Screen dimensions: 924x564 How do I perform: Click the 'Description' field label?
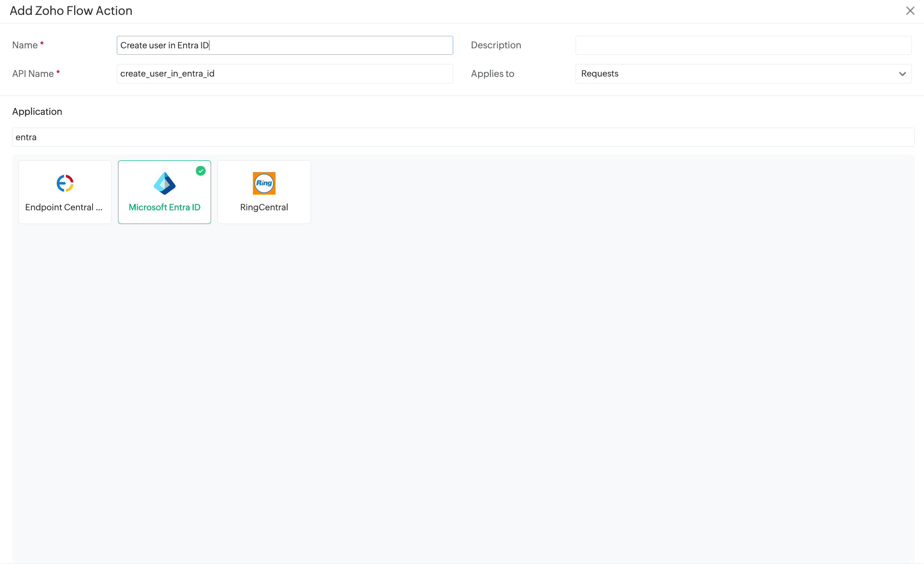pos(496,45)
